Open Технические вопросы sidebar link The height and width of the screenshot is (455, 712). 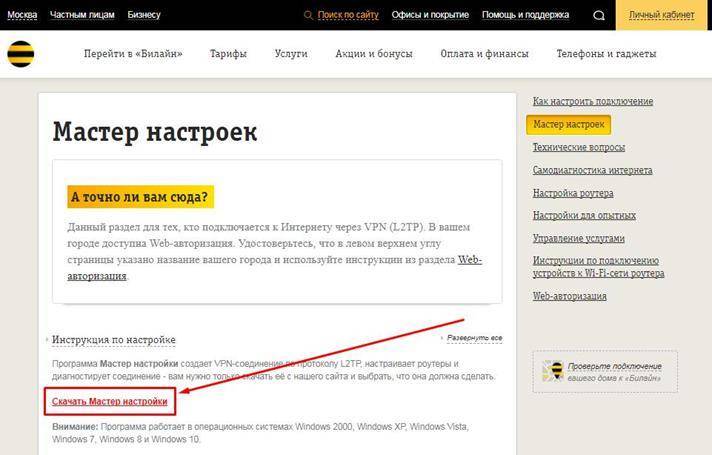(x=579, y=147)
